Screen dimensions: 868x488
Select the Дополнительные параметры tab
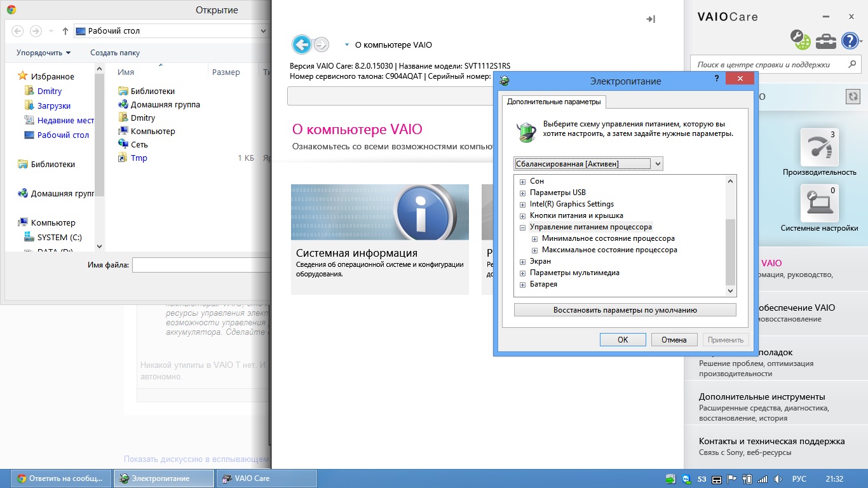[553, 102]
